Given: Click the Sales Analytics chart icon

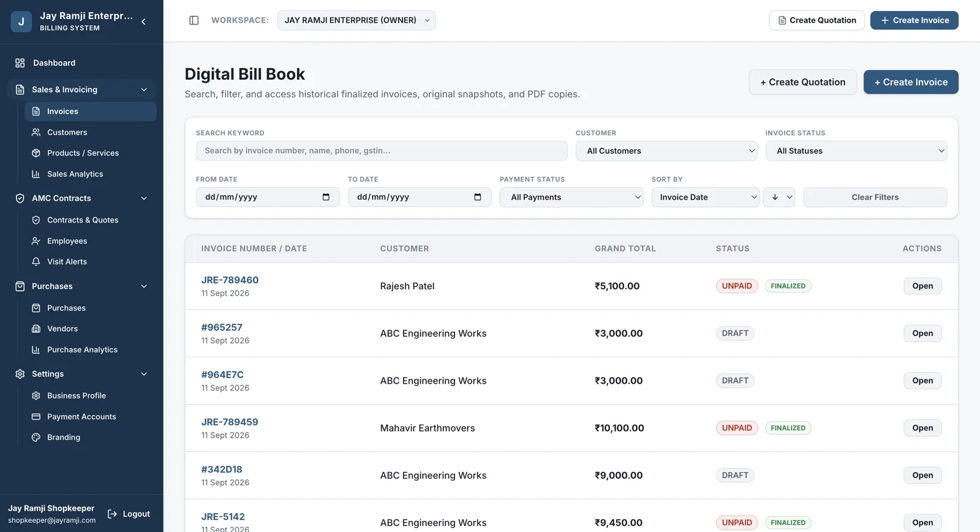Looking at the screenshot, I should 36,174.
